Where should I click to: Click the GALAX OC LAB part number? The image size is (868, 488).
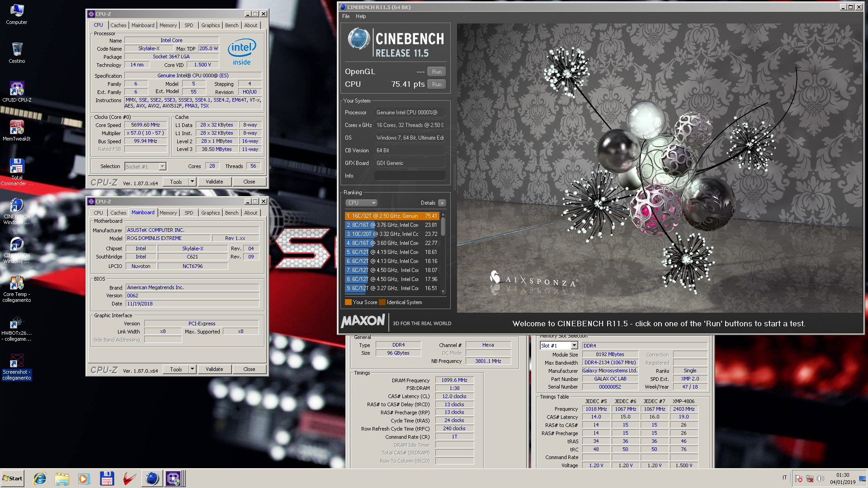[x=610, y=379]
